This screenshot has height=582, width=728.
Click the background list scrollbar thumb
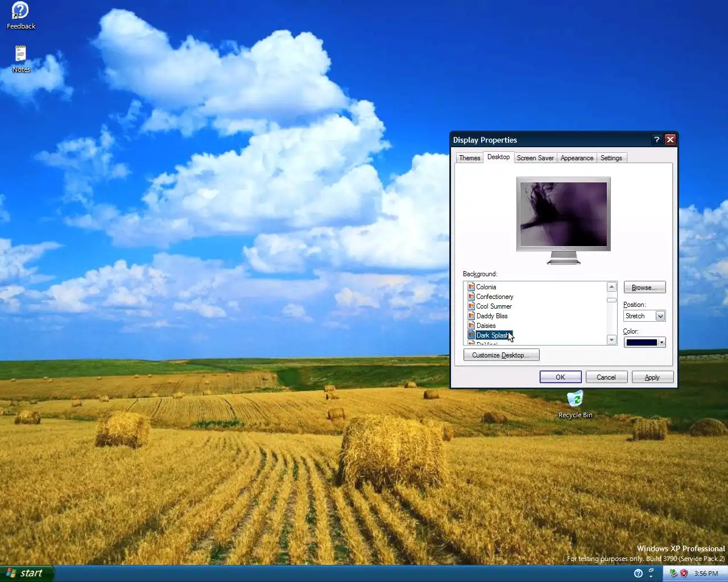tap(611, 300)
